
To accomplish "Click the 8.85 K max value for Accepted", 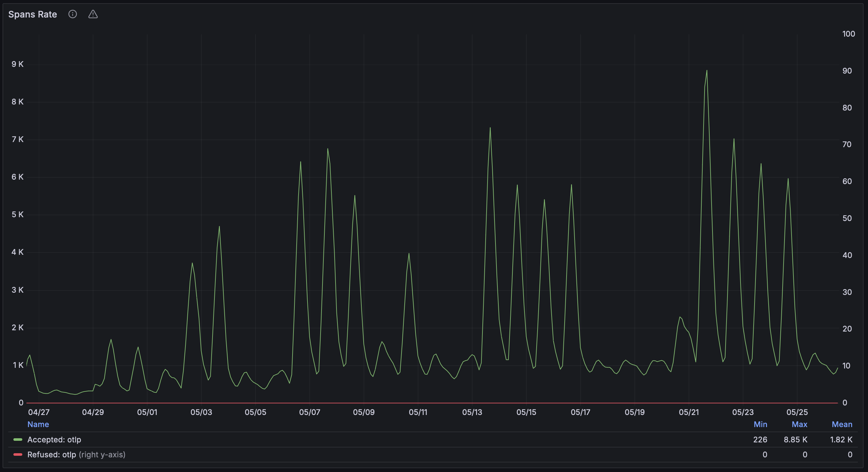I will (x=795, y=440).
